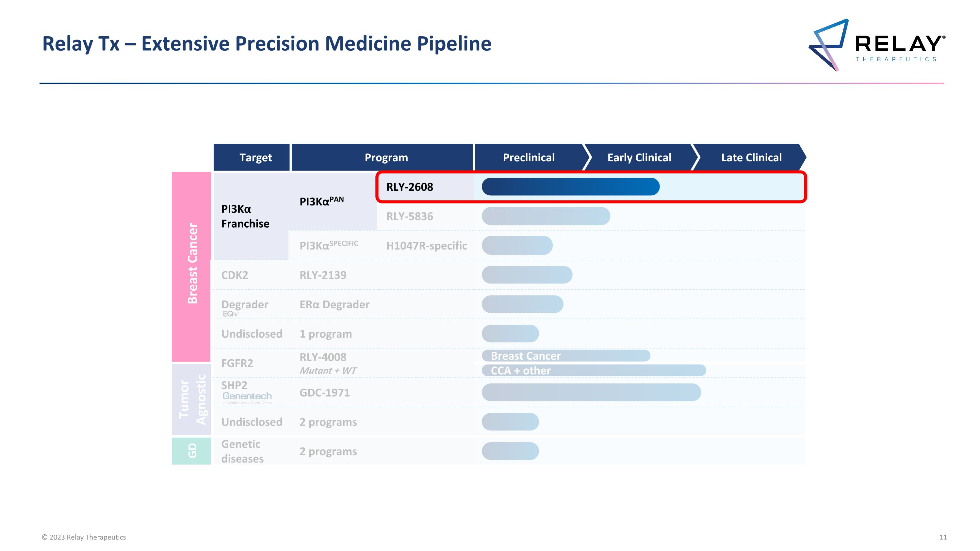The width and height of the screenshot is (980, 551).
Task: Click the Program column header
Action: 386,157
